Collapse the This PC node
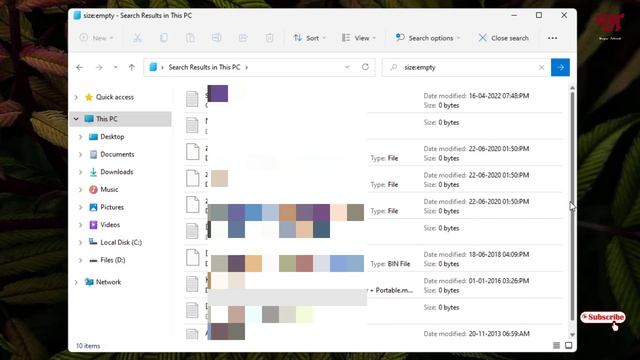Screen dimensions: 640x360 click(x=76, y=119)
